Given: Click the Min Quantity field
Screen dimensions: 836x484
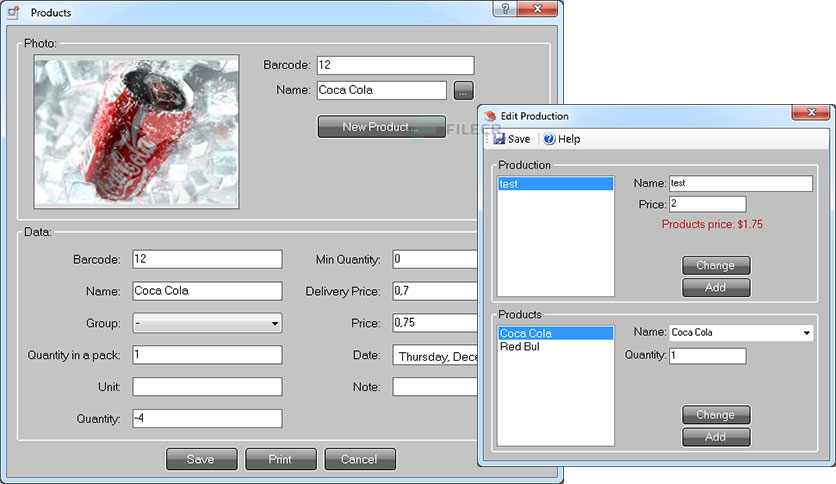Looking at the screenshot, I should [435, 259].
